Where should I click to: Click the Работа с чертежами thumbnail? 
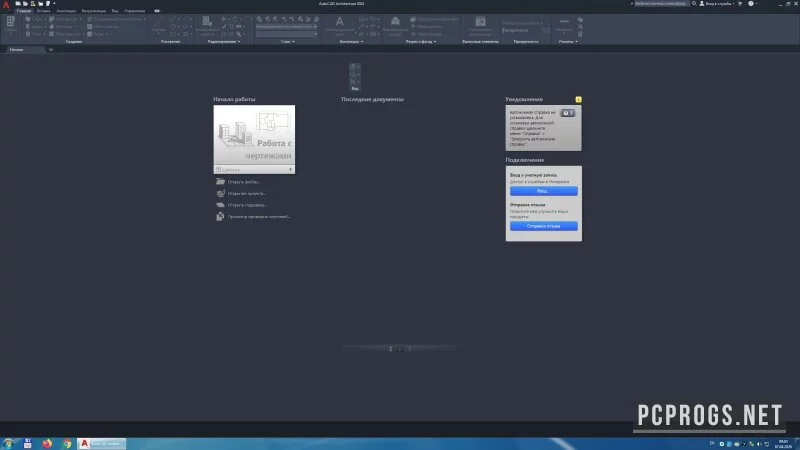(x=254, y=135)
